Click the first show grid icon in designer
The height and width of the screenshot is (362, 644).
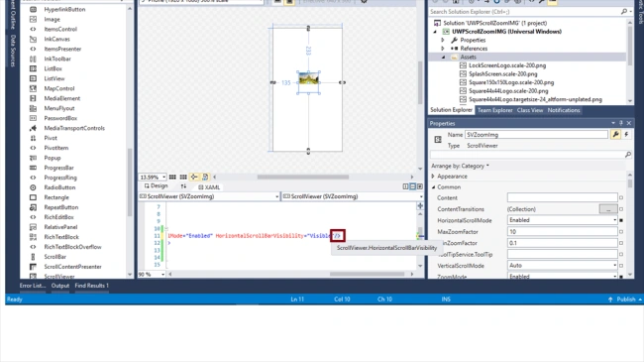[x=172, y=177]
